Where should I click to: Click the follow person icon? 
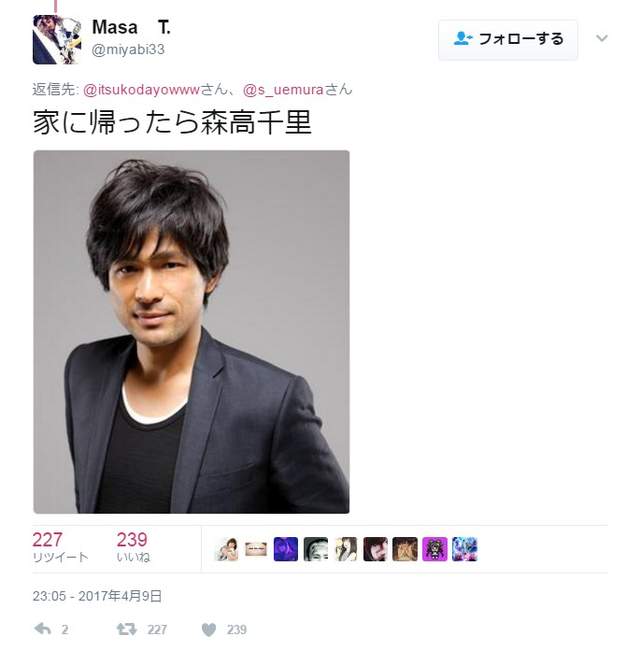pyautogui.click(x=462, y=39)
